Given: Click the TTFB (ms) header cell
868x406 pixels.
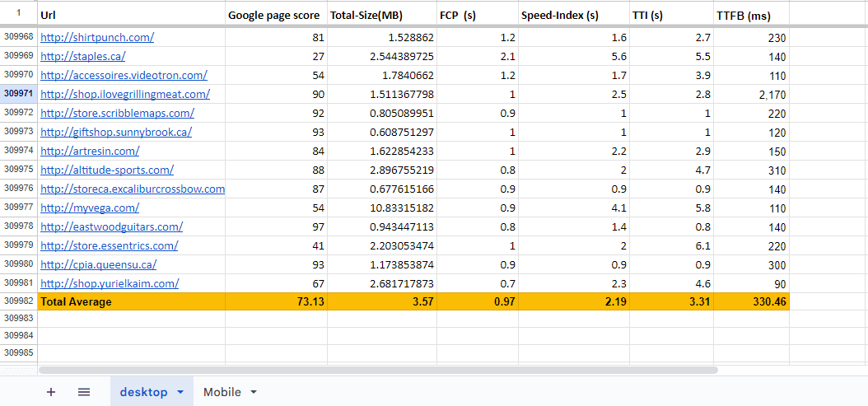Looking at the screenshot, I should coord(751,14).
